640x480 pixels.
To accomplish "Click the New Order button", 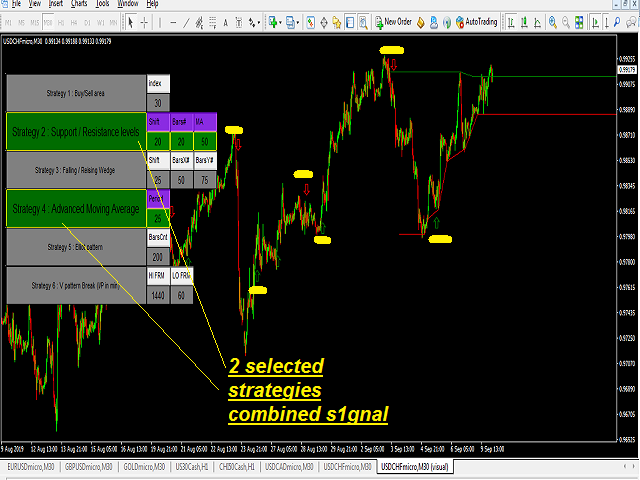I will [393, 22].
